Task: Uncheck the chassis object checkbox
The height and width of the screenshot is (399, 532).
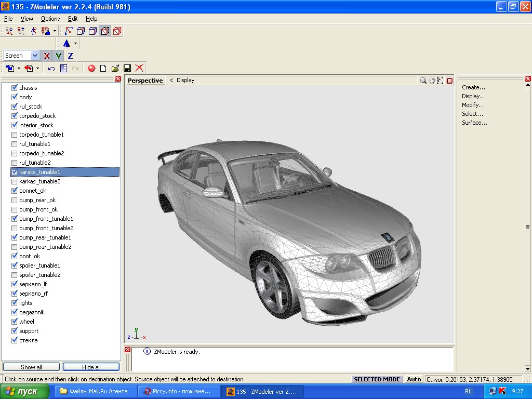Action: pyautogui.click(x=14, y=87)
